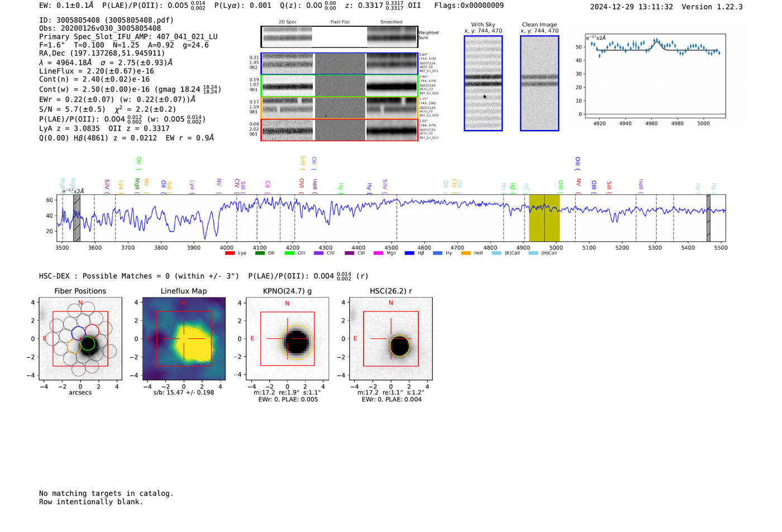
Task: Select the Clean Image cutout
Action: 540,83
